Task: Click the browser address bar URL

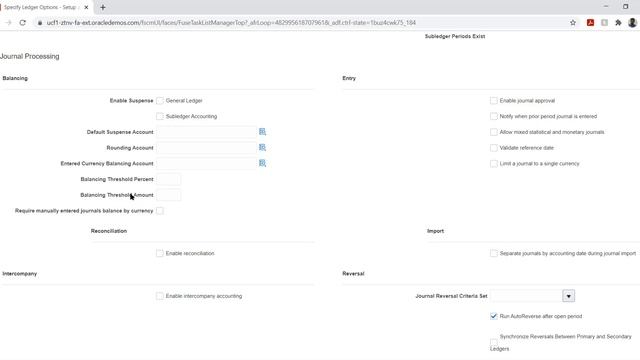Action: pyautogui.click(x=231, y=23)
